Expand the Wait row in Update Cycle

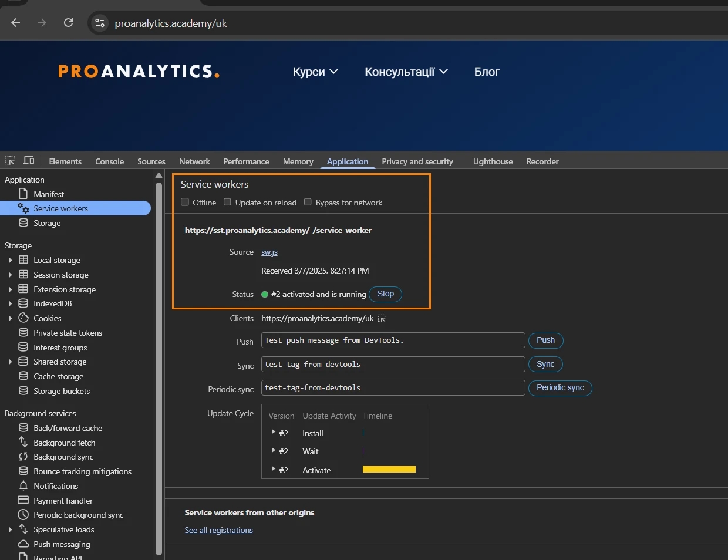click(x=273, y=450)
